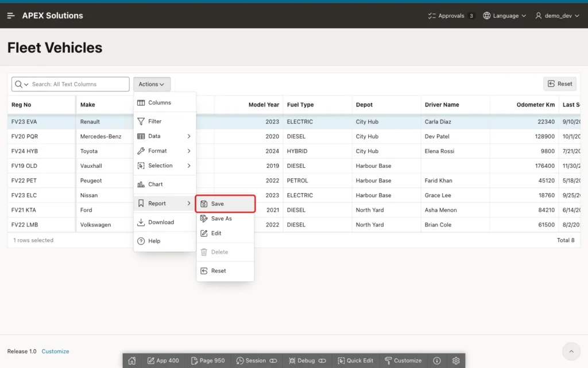Click the Data table icon

[x=141, y=136]
